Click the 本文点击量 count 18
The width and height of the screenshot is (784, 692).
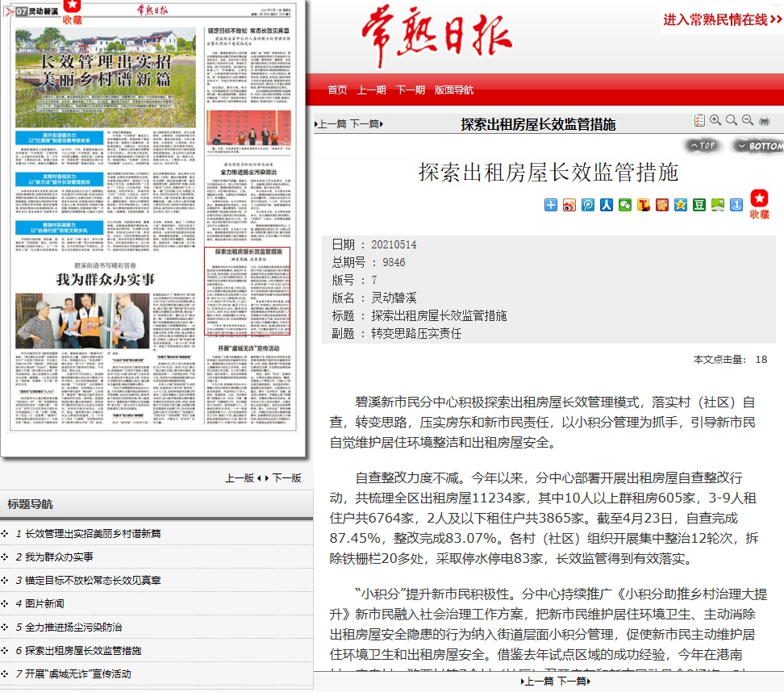(x=761, y=360)
